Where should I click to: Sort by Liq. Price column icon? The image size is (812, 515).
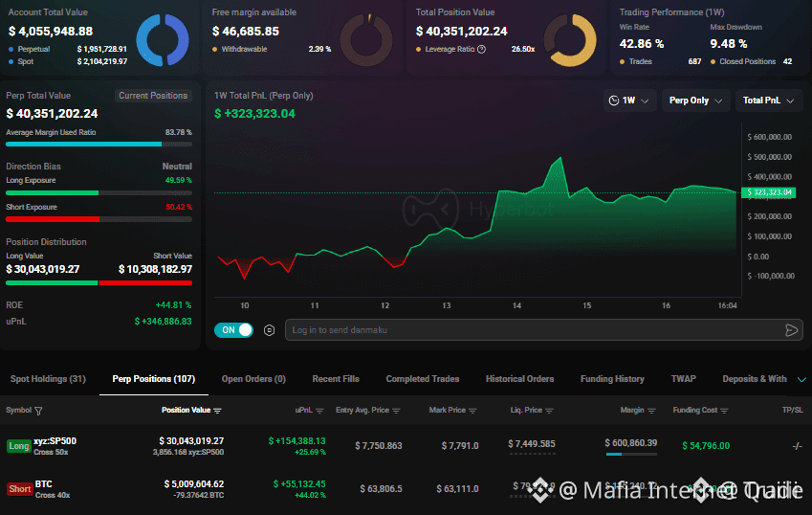click(x=549, y=411)
